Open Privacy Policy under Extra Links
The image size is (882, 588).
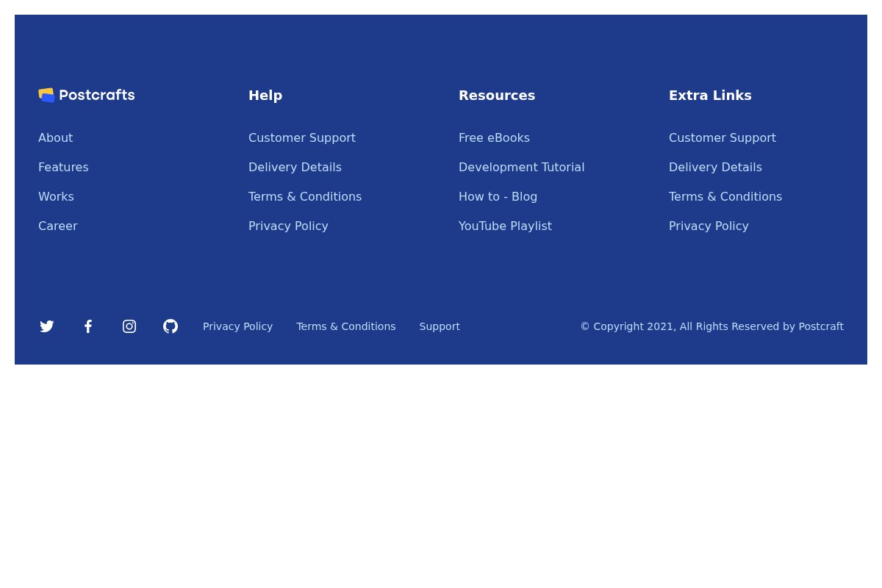click(x=709, y=226)
